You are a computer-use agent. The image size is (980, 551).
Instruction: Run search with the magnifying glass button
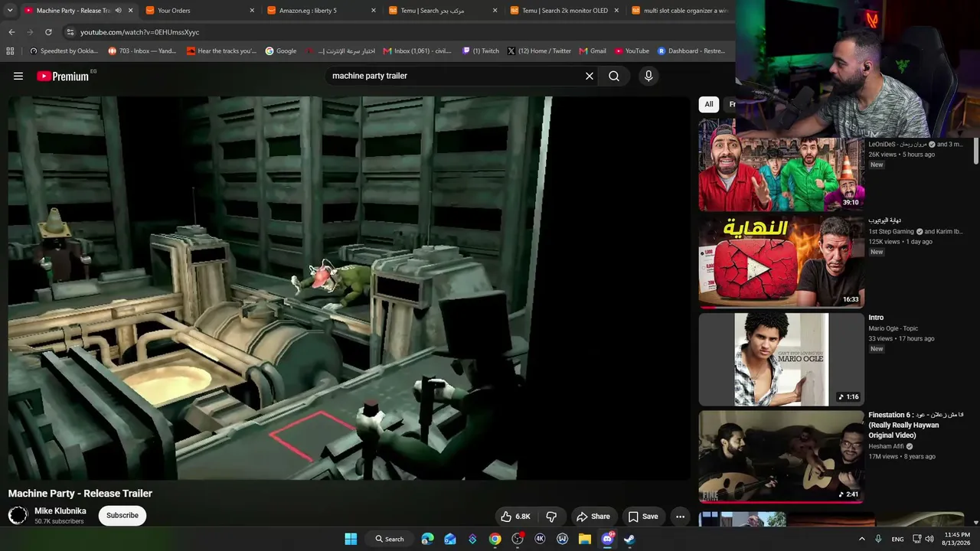614,76
